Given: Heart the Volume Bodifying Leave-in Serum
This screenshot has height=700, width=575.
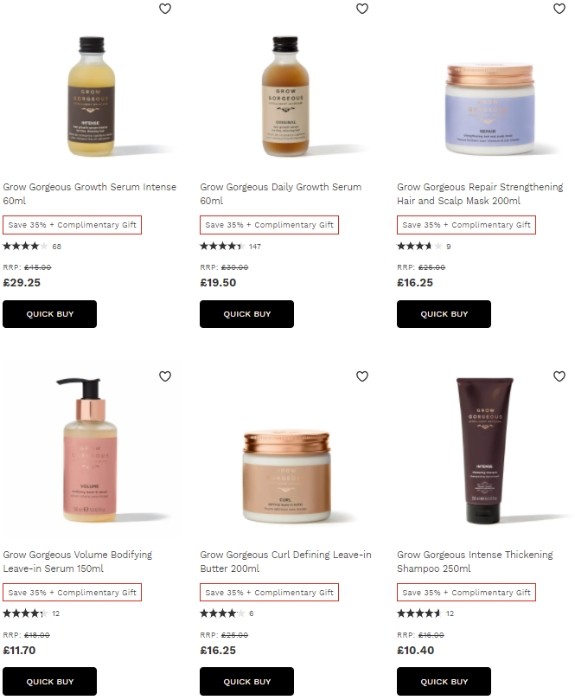Looking at the screenshot, I should pyautogui.click(x=165, y=376).
